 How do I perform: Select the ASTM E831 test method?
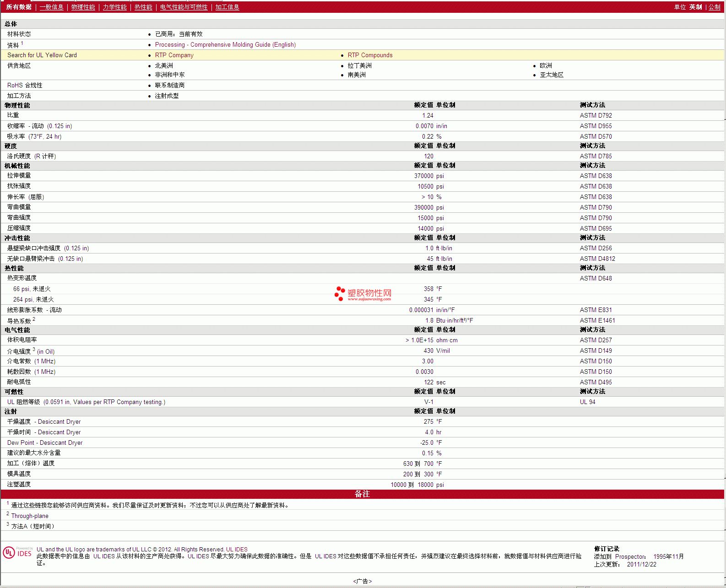[596, 310]
